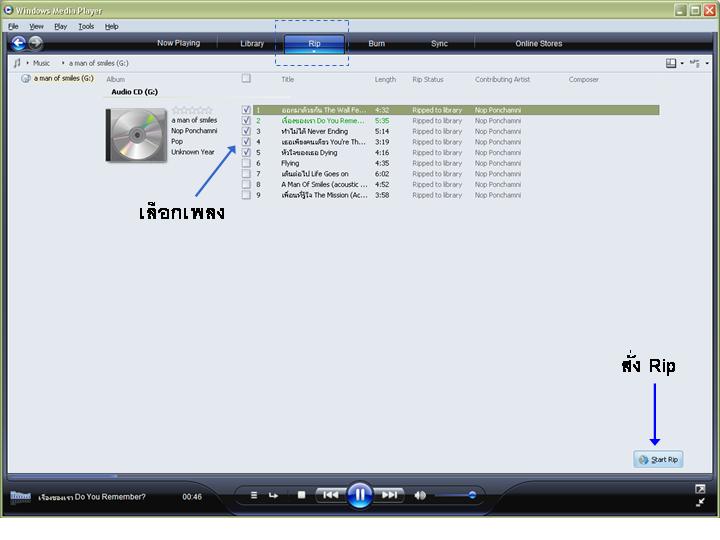Screen dimensions: 720x540
Task: Click the CD drive icon beside a man of smiles (G:)
Action: click(x=26, y=79)
